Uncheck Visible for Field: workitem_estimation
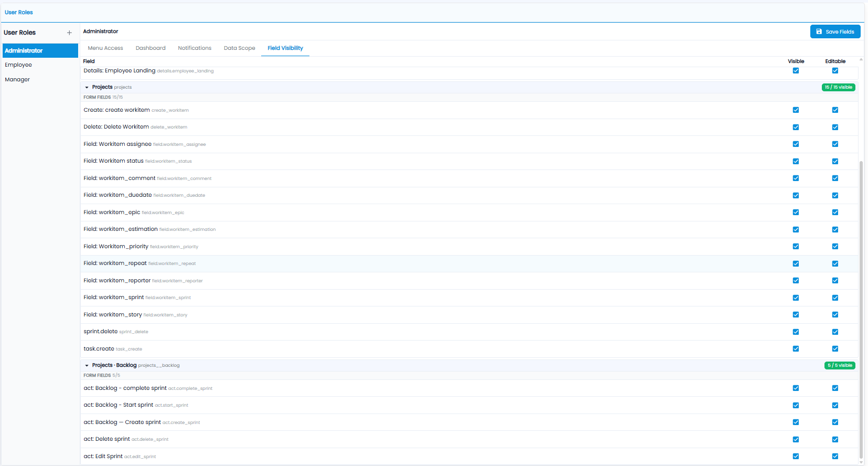The height and width of the screenshot is (466, 868). pyautogui.click(x=796, y=229)
